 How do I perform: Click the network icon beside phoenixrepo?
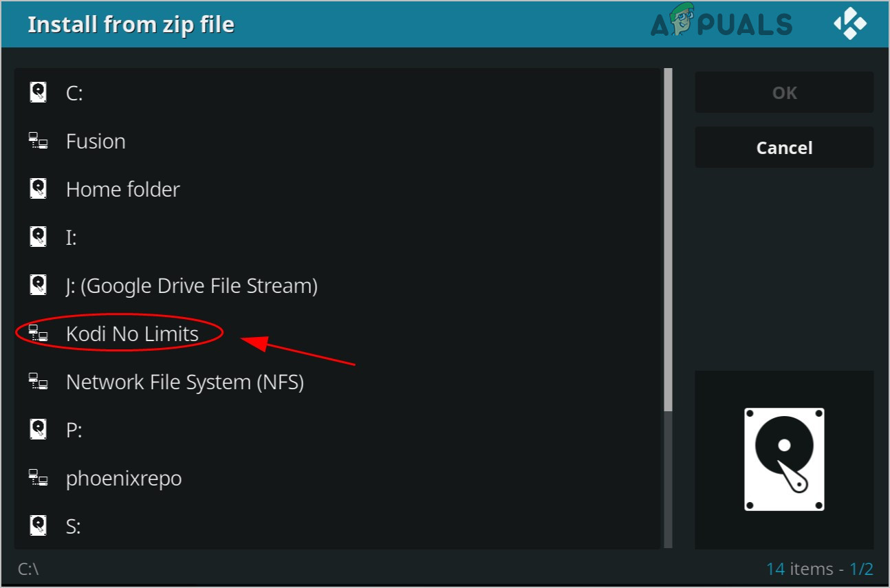click(39, 479)
